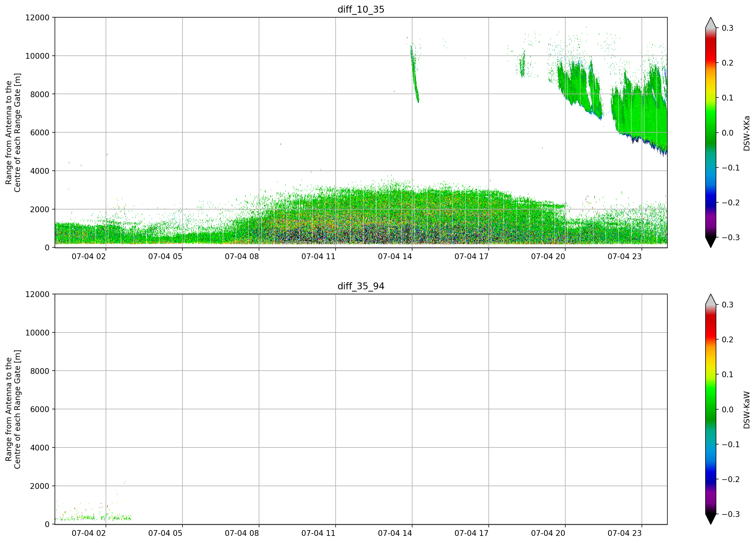Click the diff_35_94 plot title

pyautogui.click(x=361, y=286)
